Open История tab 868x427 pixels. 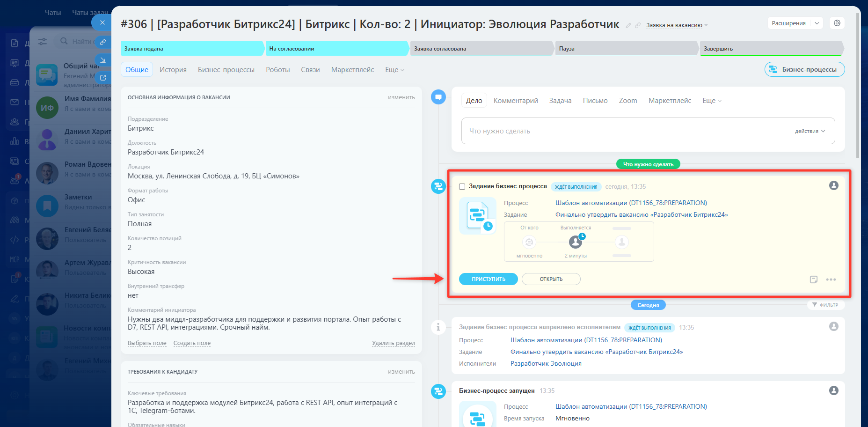tap(173, 70)
